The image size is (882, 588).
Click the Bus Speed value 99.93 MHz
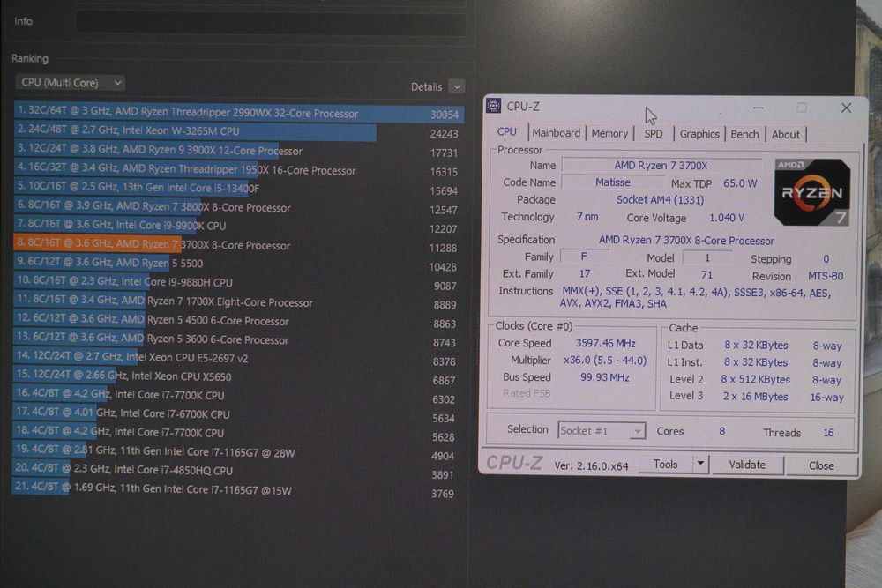[605, 377]
